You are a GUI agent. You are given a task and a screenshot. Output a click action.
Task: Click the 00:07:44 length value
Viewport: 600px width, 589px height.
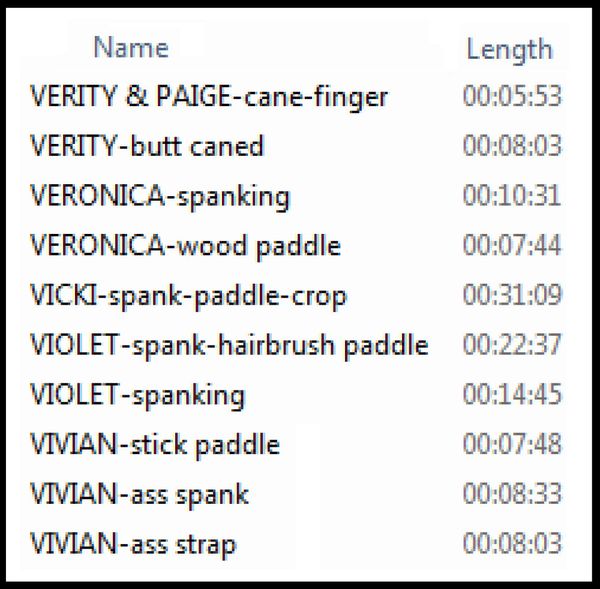(512, 245)
